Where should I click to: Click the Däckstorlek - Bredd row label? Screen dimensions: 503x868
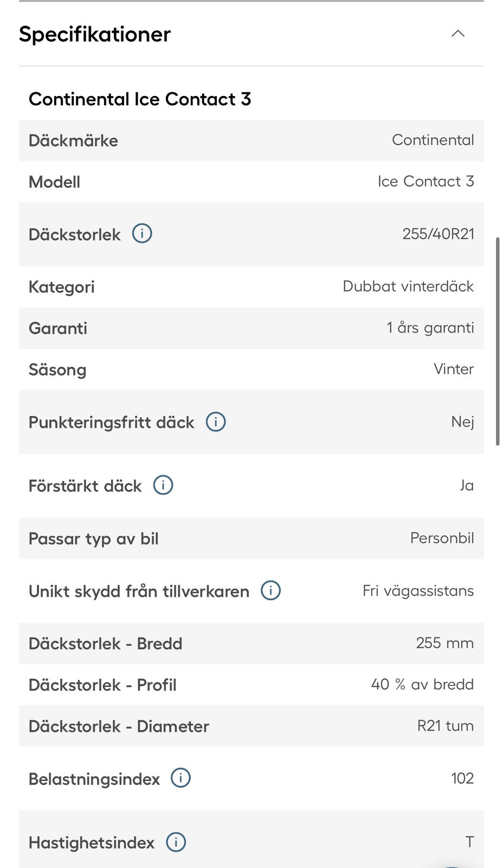click(x=106, y=643)
